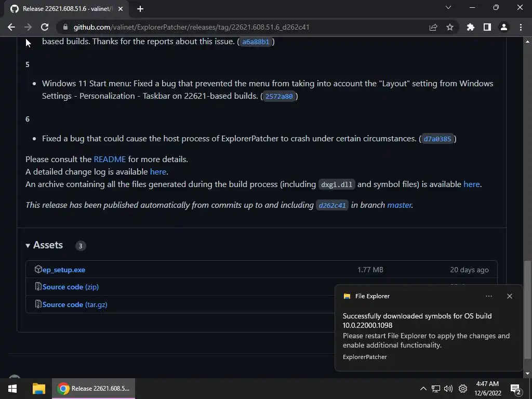Click the scrollbar down arrow

(527, 374)
